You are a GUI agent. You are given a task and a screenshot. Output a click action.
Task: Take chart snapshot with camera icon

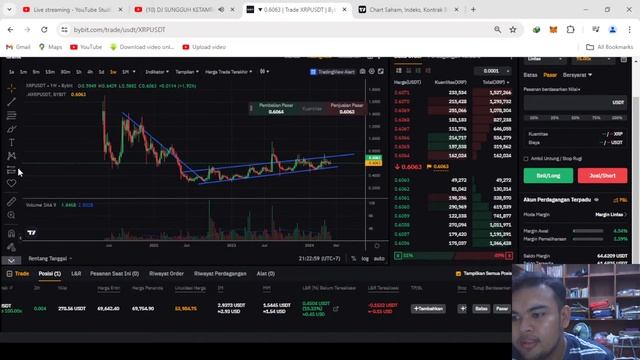(x=362, y=71)
